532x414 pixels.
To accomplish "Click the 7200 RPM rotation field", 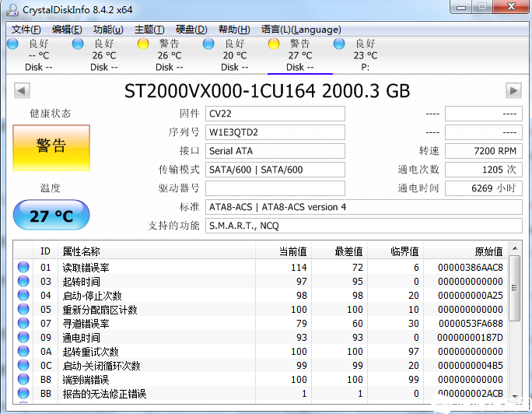I will 484,151.
